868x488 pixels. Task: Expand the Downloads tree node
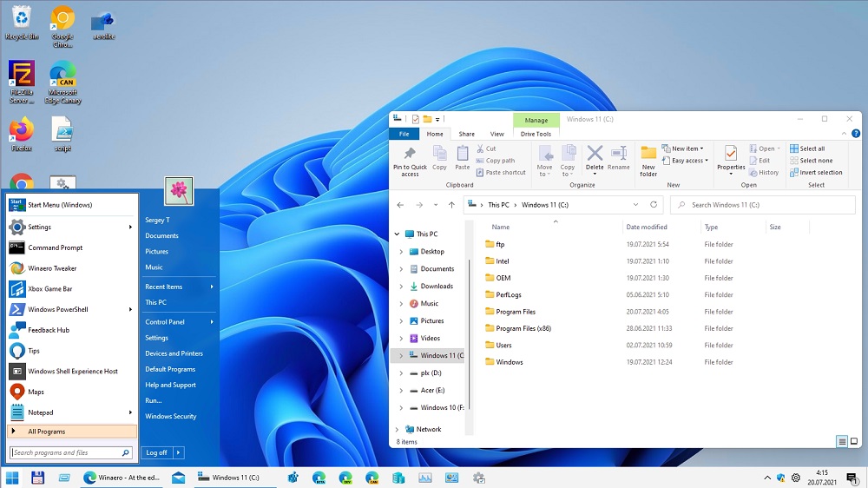click(x=401, y=287)
